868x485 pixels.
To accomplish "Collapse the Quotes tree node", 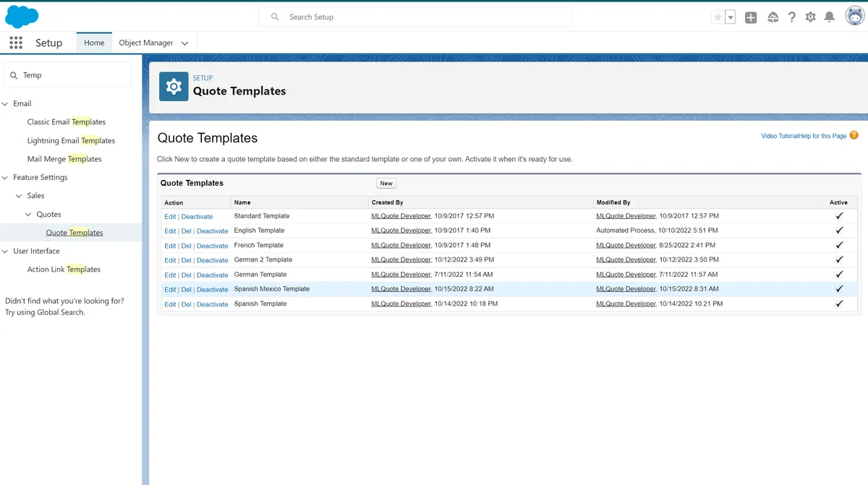I will point(28,215).
